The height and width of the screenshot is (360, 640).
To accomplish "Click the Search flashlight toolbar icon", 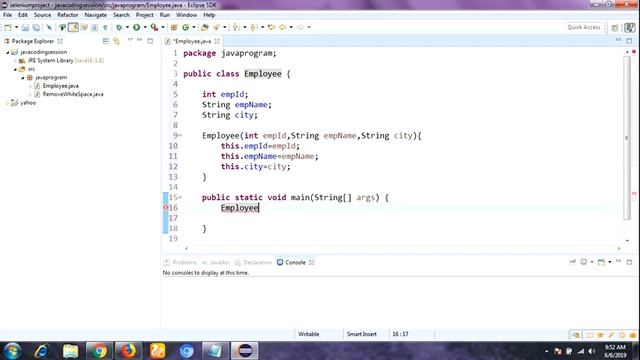I will (x=216, y=27).
